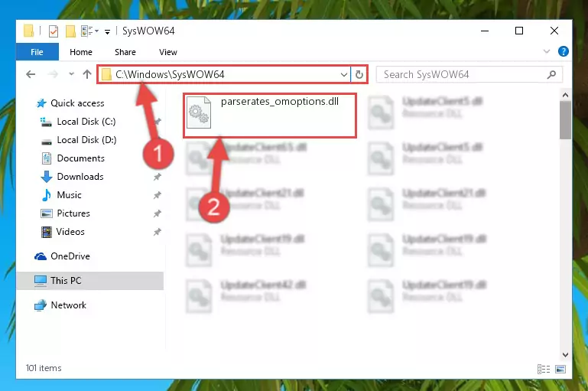This screenshot has height=391, width=588.
Task: Click the parserates_omoptions.dll gear file icon
Action: click(199, 112)
